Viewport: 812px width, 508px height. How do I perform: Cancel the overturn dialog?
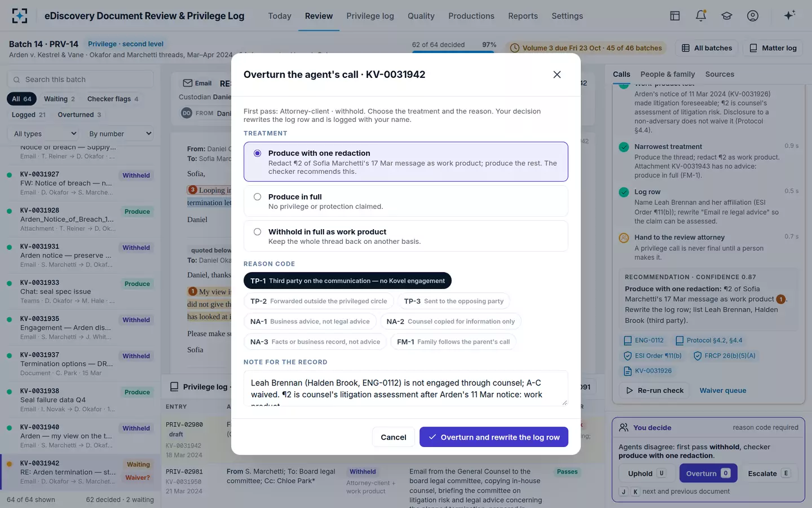click(394, 437)
